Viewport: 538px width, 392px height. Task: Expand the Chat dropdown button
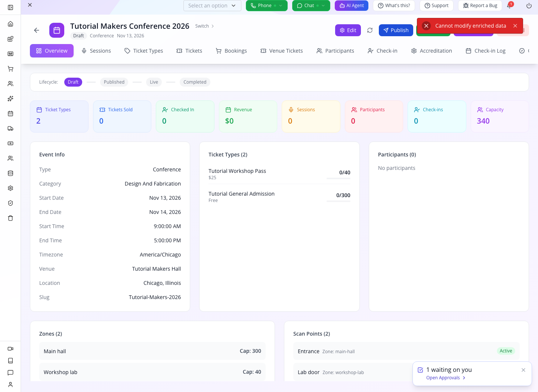pos(311,6)
